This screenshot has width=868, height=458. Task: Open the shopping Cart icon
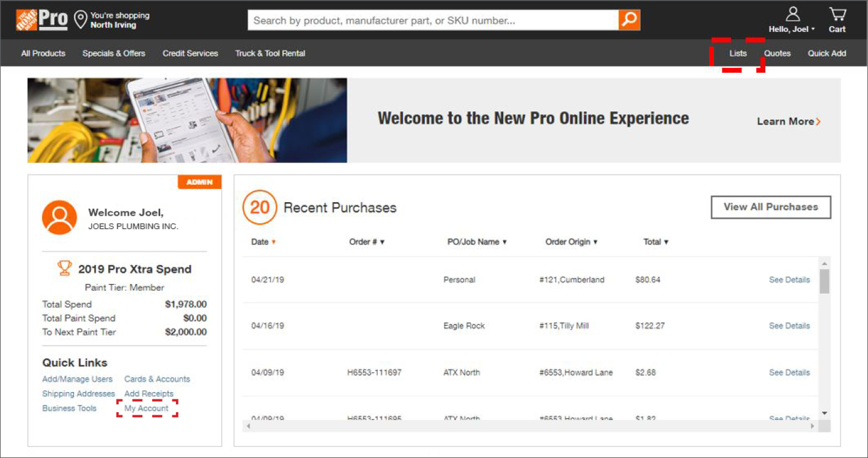(837, 15)
